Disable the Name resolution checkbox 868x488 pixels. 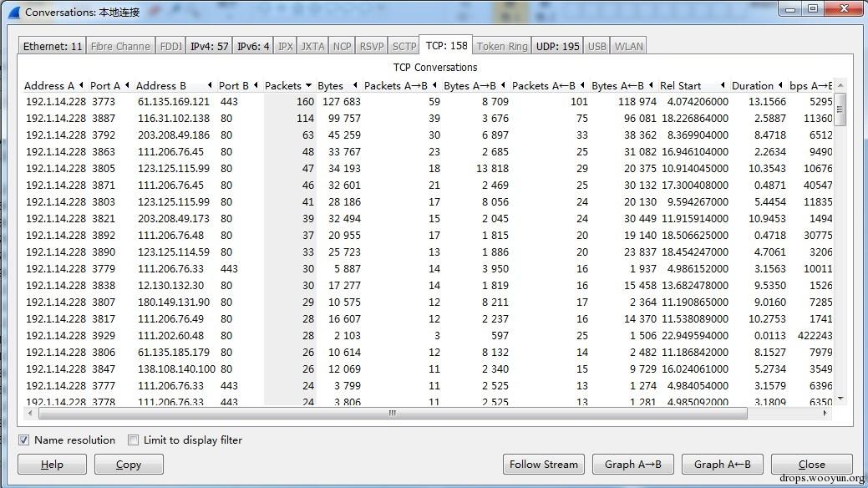pos(24,440)
